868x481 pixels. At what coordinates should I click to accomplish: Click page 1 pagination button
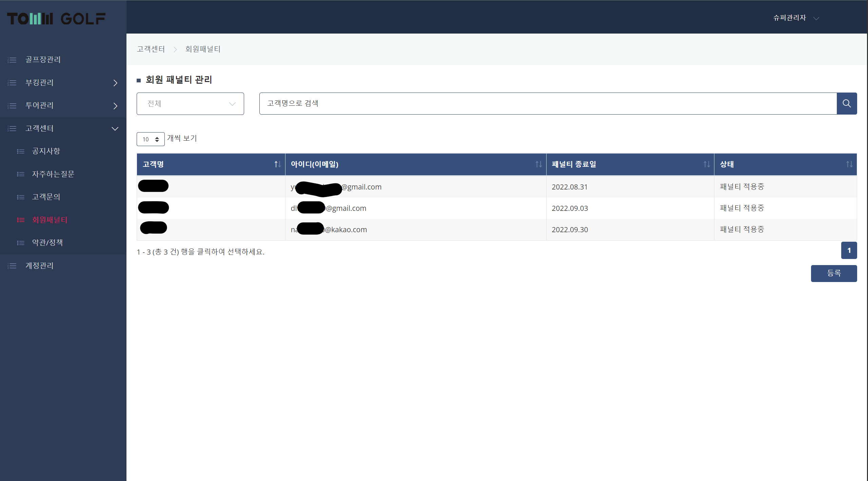(x=849, y=250)
